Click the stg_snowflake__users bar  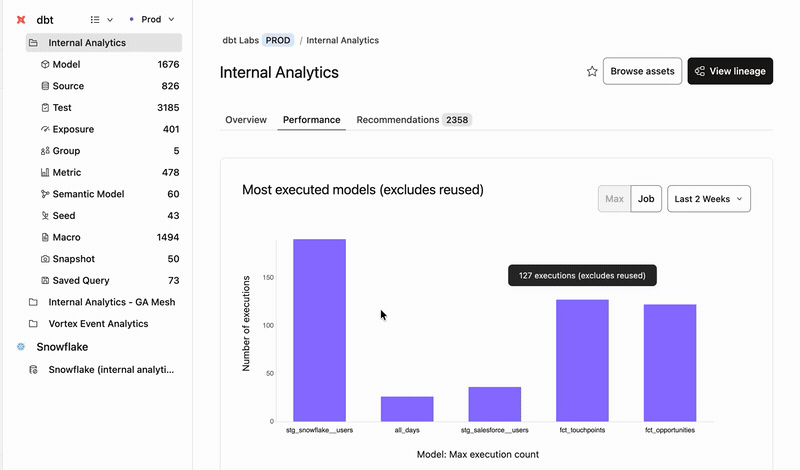tap(319, 330)
